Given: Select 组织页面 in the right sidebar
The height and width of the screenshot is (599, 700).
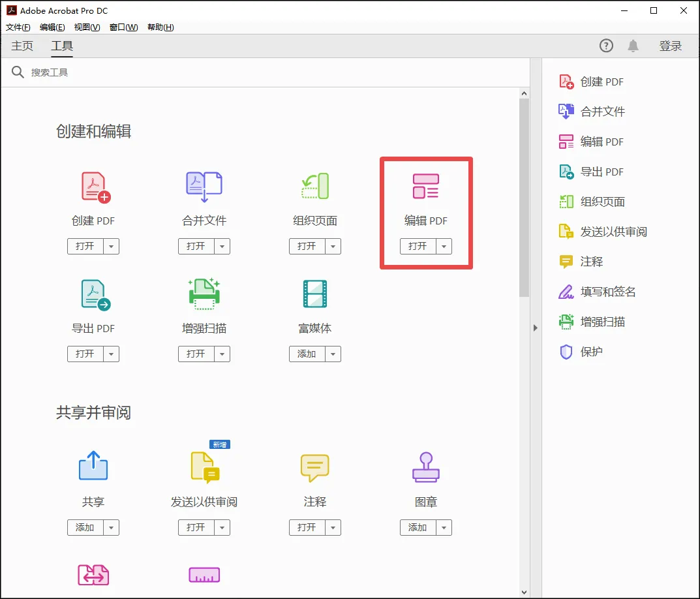Looking at the screenshot, I should [592, 202].
